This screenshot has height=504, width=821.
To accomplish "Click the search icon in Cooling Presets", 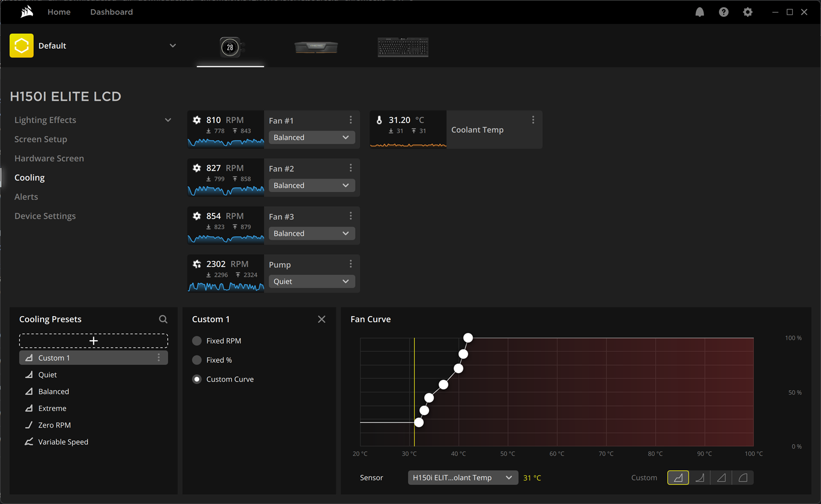I will point(163,319).
